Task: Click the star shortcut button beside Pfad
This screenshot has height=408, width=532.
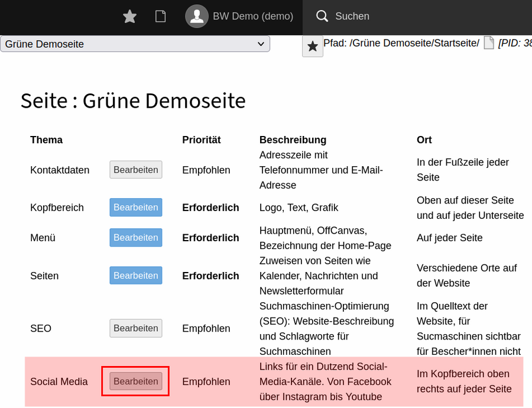Action: [x=313, y=46]
